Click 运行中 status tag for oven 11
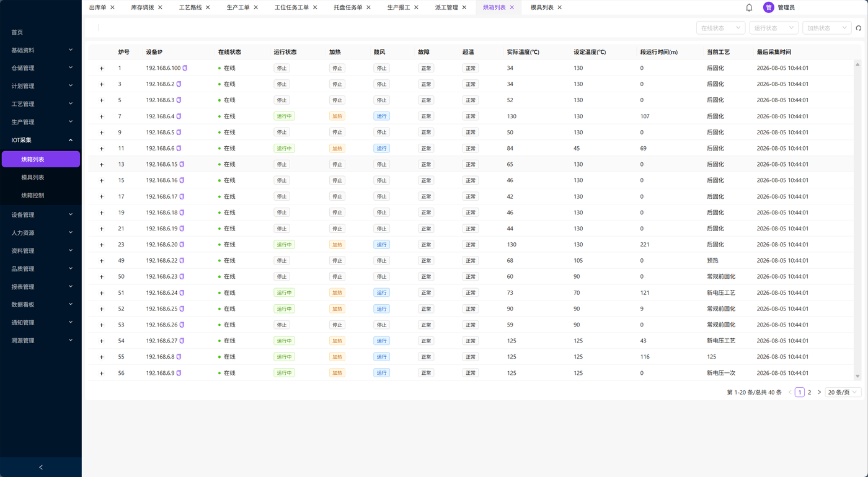 point(284,149)
